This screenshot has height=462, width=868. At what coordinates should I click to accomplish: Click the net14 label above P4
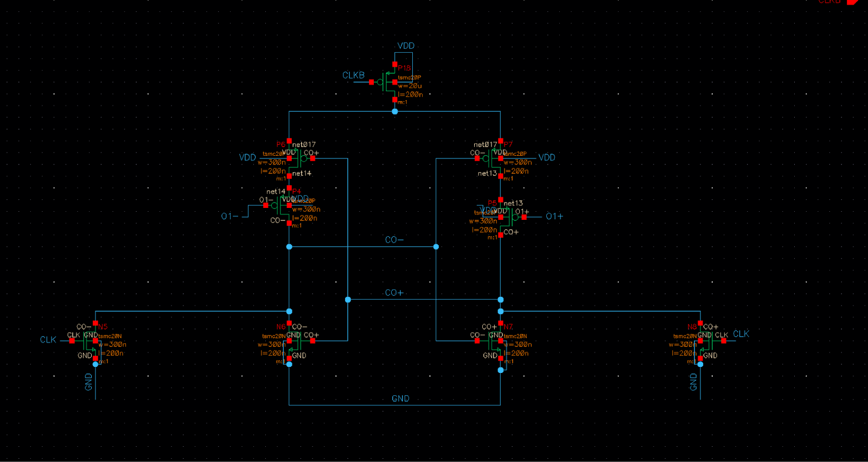[x=276, y=191]
